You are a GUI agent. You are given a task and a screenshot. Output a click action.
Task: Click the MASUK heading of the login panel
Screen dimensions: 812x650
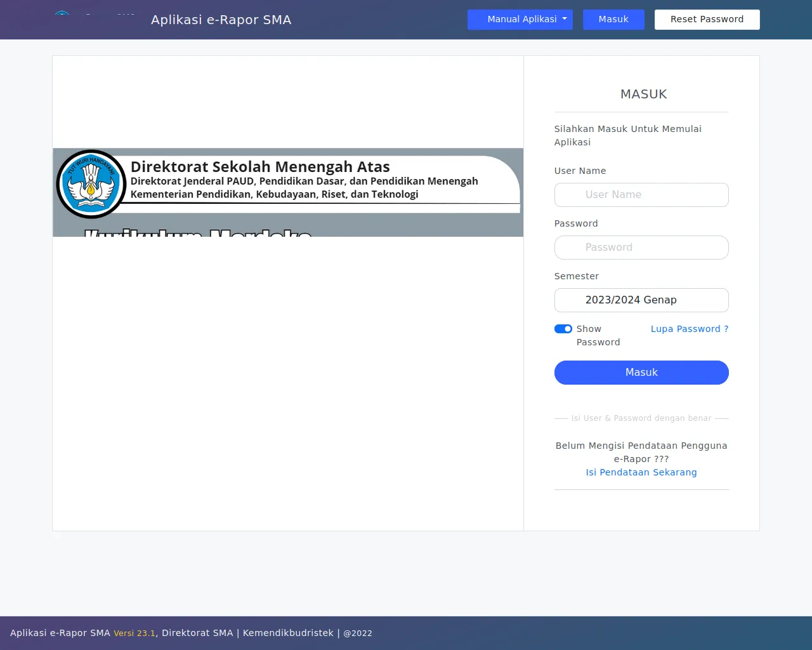(643, 94)
